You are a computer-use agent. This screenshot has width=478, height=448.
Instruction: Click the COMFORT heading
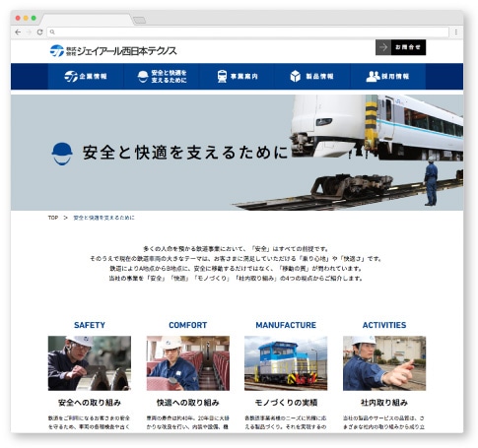click(188, 325)
